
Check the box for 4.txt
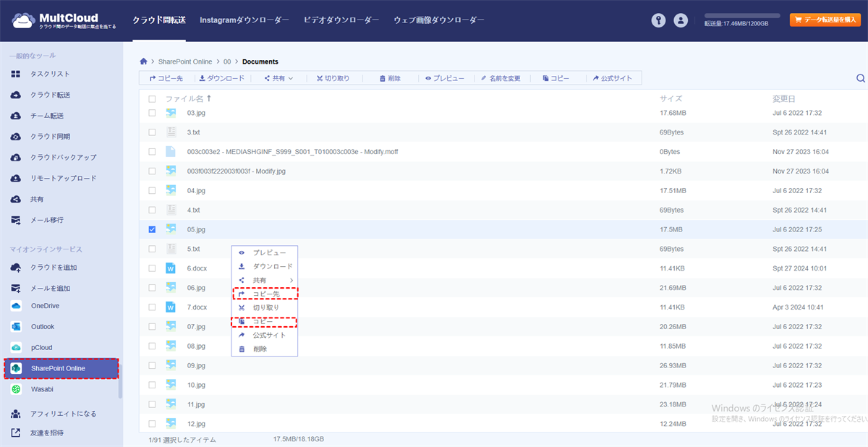[152, 210]
